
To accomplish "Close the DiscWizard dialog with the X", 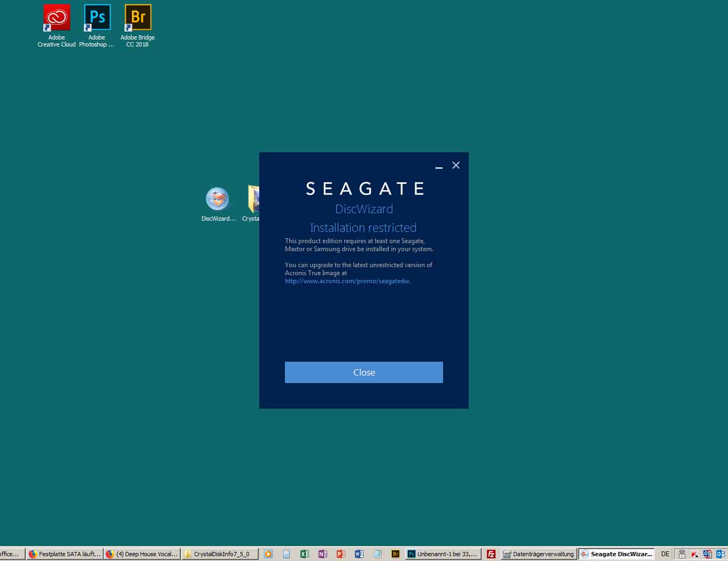I will (x=456, y=165).
